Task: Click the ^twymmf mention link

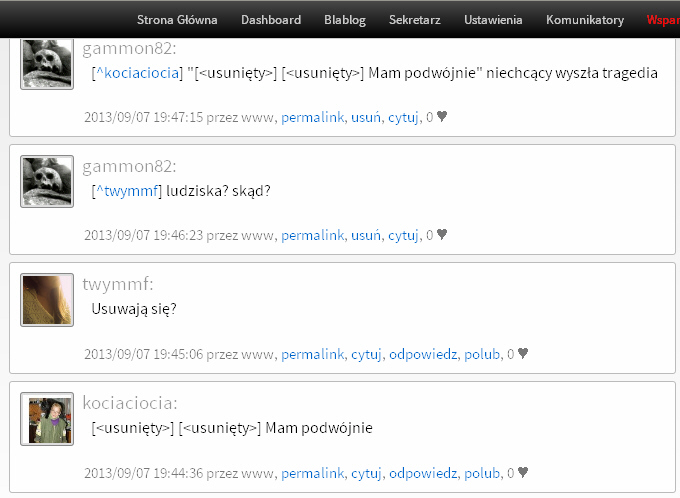Action: [127, 191]
